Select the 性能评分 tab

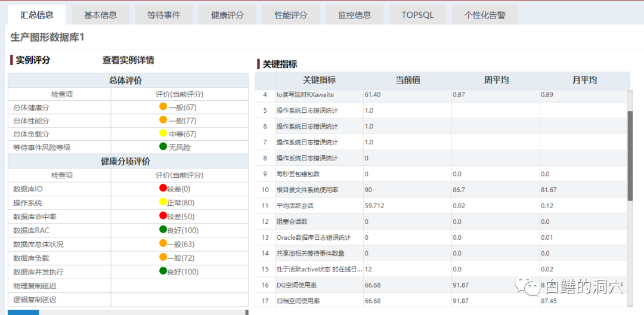[x=290, y=15]
